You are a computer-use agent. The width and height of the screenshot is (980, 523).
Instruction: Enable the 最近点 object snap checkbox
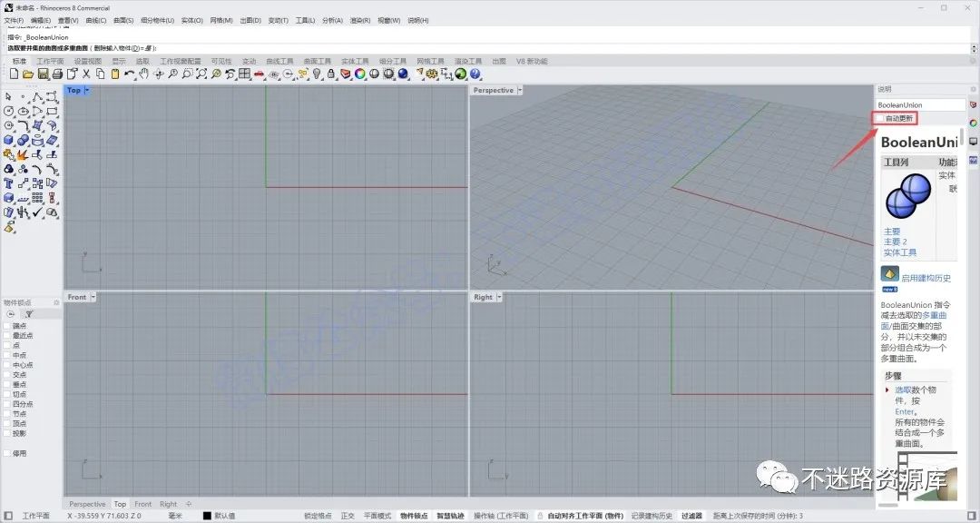click(x=7, y=335)
